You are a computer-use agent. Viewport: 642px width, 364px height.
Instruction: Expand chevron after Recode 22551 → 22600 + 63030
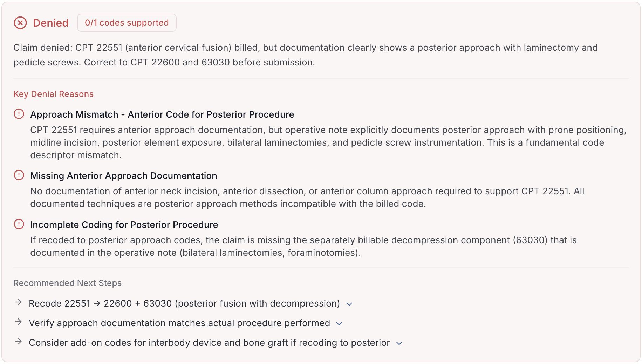coord(349,304)
